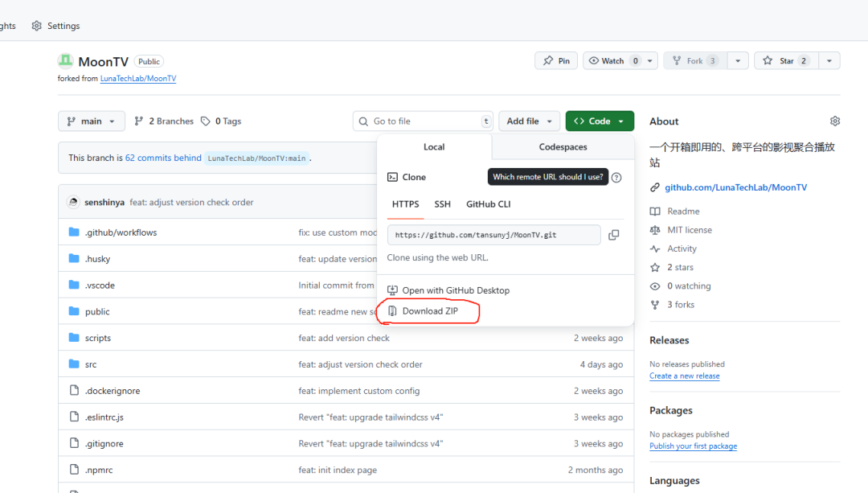Choose Open with GitHub Desktop
868x493 pixels.
(455, 290)
